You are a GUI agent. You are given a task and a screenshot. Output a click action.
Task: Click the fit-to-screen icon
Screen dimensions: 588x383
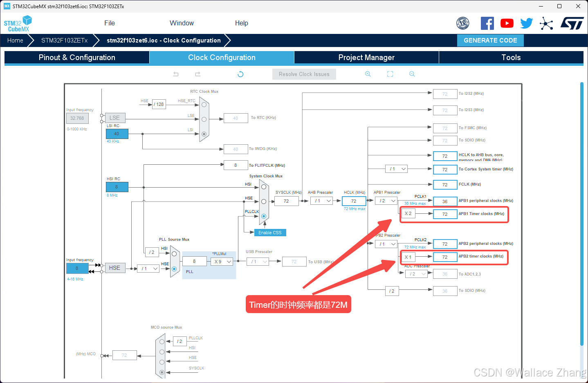390,74
